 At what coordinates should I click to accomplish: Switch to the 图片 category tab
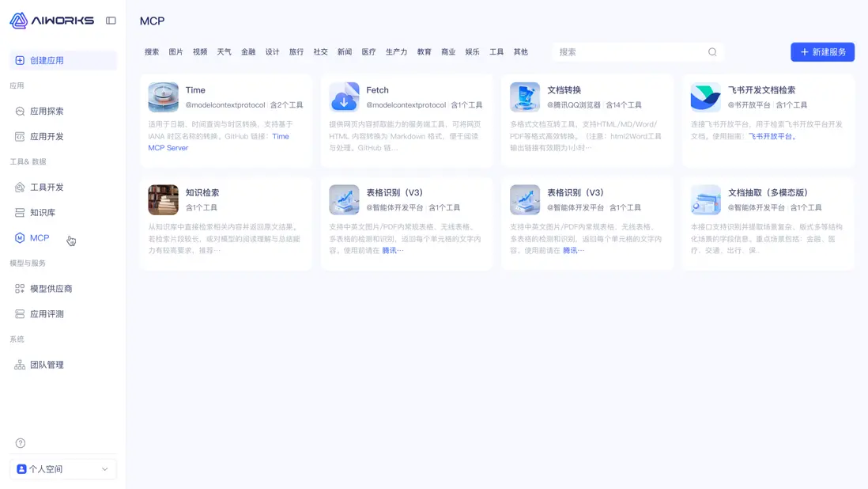175,51
